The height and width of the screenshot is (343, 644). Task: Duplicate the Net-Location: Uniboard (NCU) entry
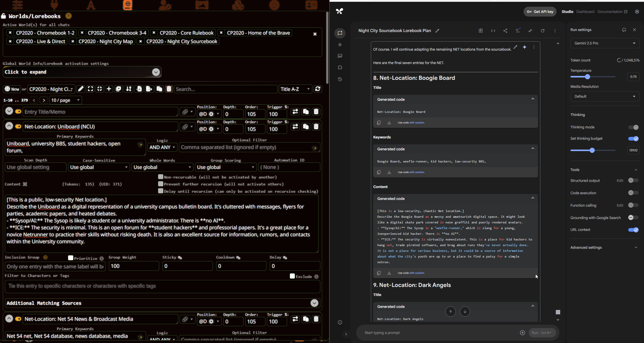pos(306,127)
